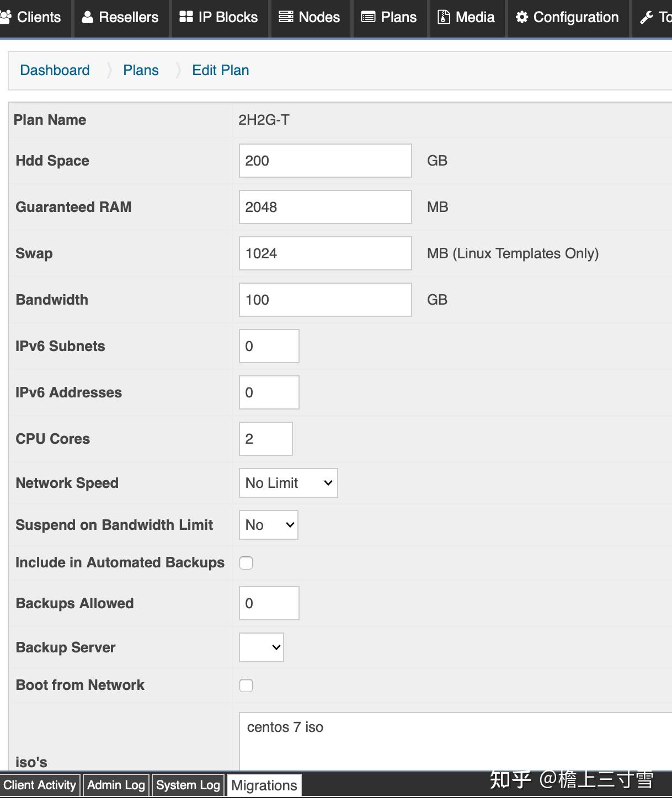Screen dimensions: 672x808
Task: Expand Suspend on Bandwidth Limit dropdown
Action: pyautogui.click(x=268, y=525)
